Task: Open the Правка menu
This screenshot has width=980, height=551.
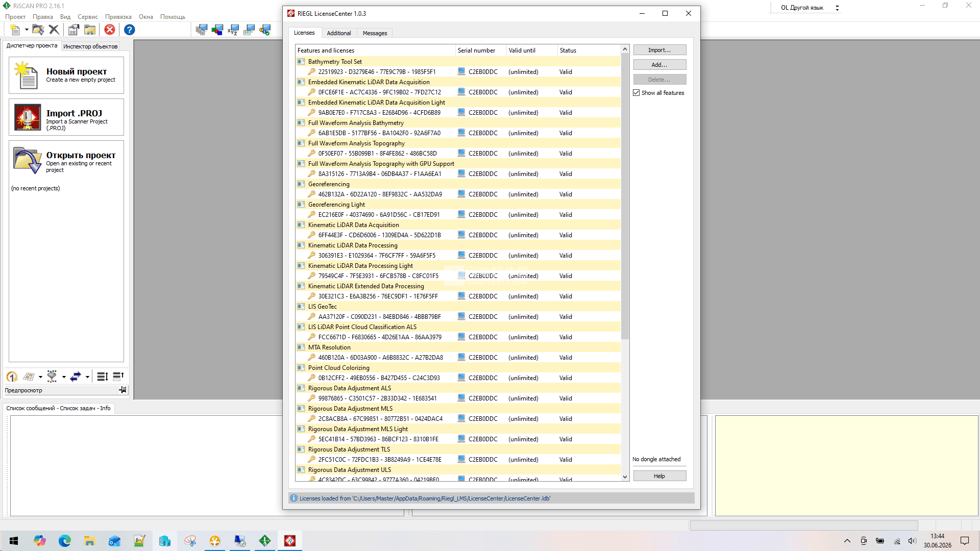Action: point(43,17)
